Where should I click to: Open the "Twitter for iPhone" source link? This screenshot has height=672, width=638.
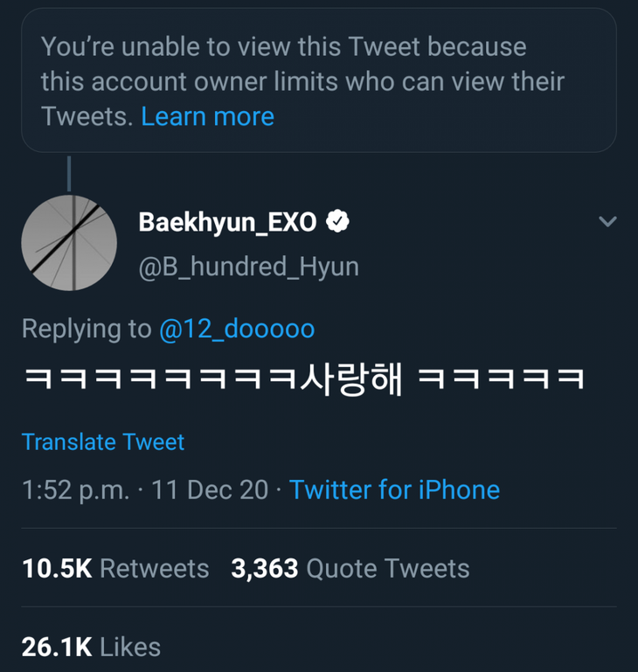[394, 489]
